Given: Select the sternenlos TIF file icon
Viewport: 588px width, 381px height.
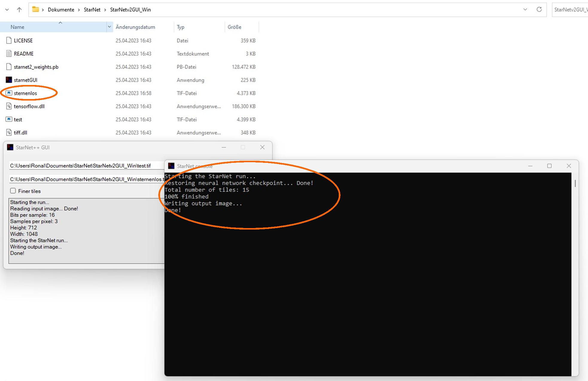Looking at the screenshot, I should coord(9,93).
